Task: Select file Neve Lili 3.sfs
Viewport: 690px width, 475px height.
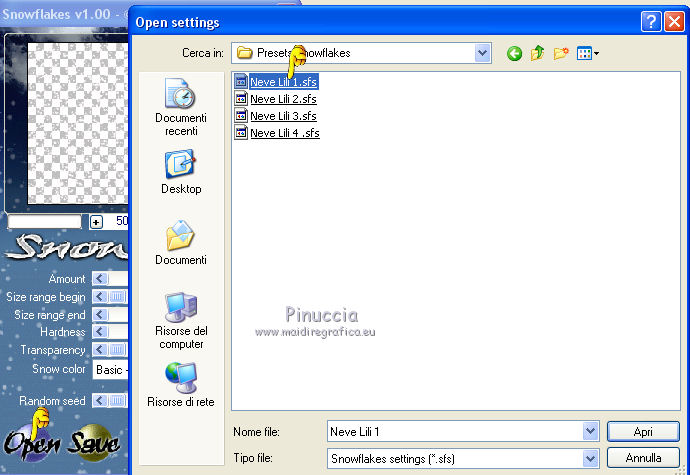Action: 283,116
